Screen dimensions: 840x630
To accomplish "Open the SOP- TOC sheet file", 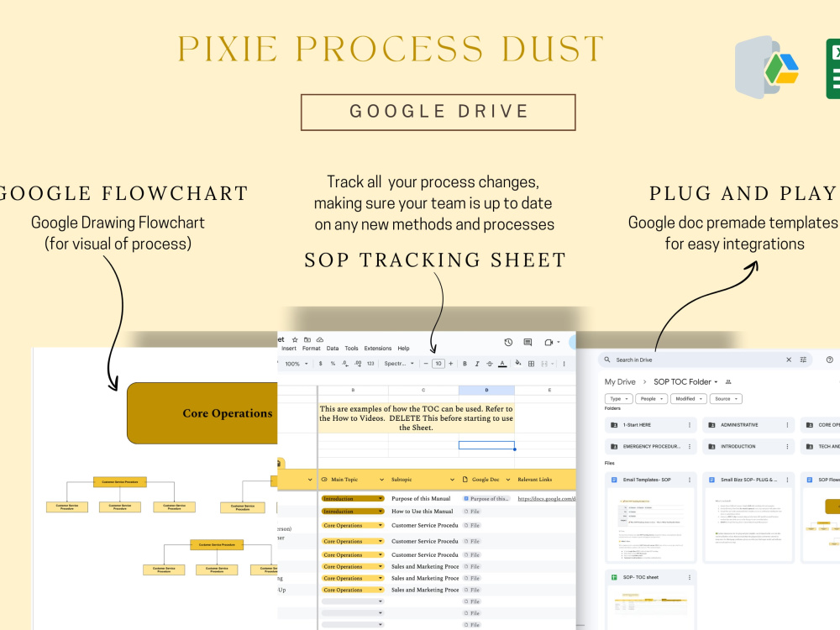I will (651, 601).
